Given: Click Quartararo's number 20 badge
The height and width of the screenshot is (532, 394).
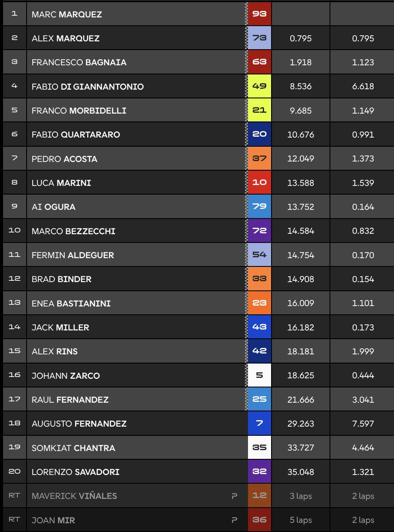Looking at the screenshot, I should click(259, 135).
